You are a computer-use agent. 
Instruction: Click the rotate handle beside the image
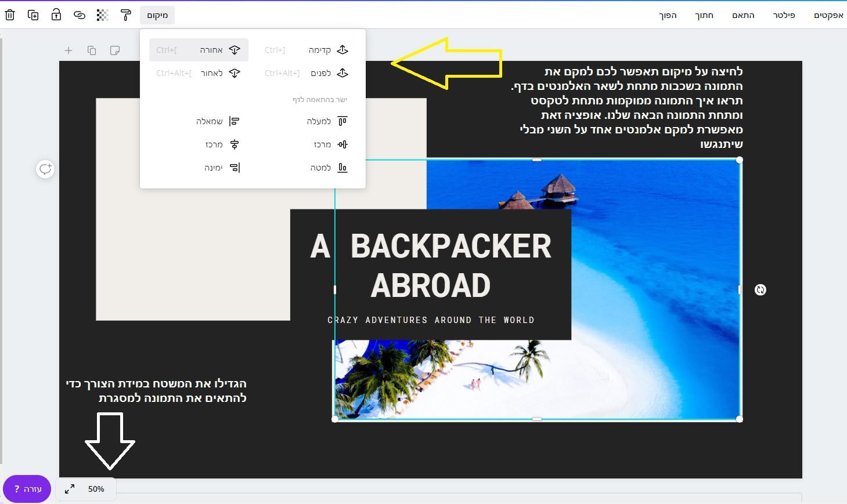point(760,289)
